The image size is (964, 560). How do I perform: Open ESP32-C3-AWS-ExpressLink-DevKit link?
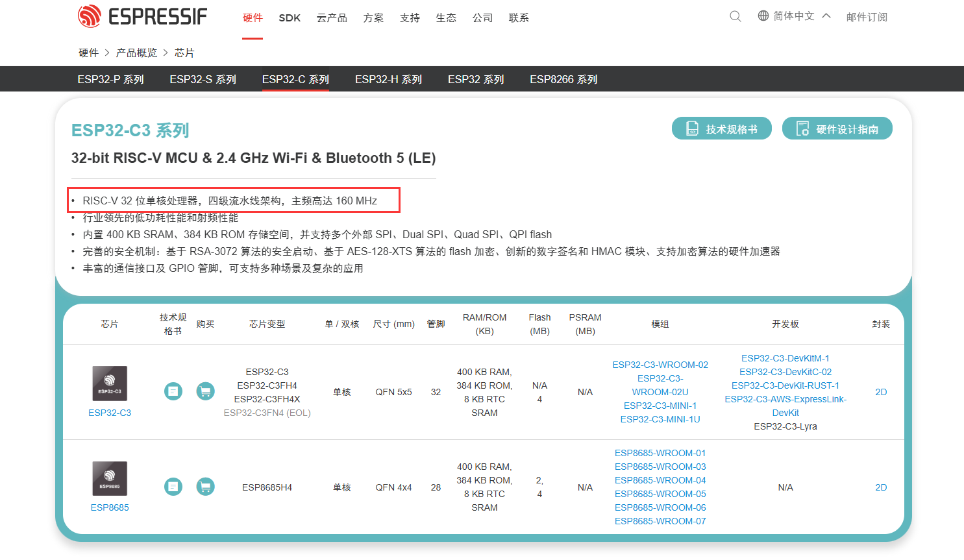click(785, 406)
